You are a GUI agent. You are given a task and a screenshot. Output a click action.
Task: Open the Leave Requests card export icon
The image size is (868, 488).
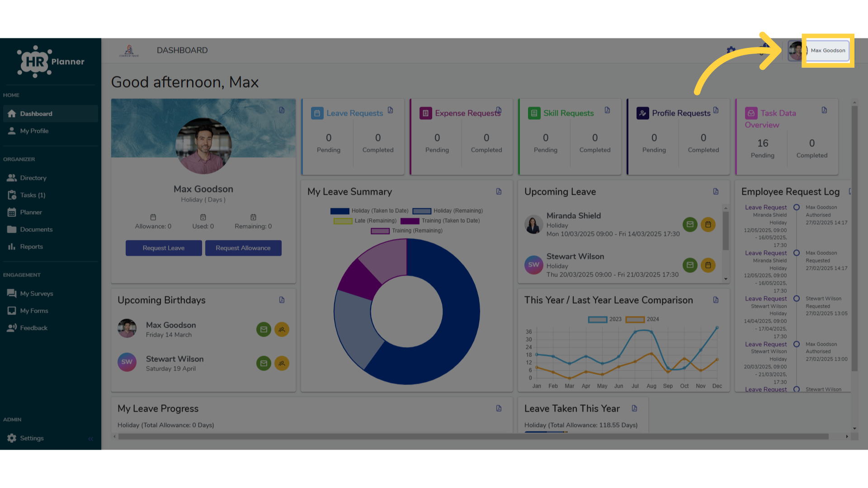pyautogui.click(x=391, y=110)
